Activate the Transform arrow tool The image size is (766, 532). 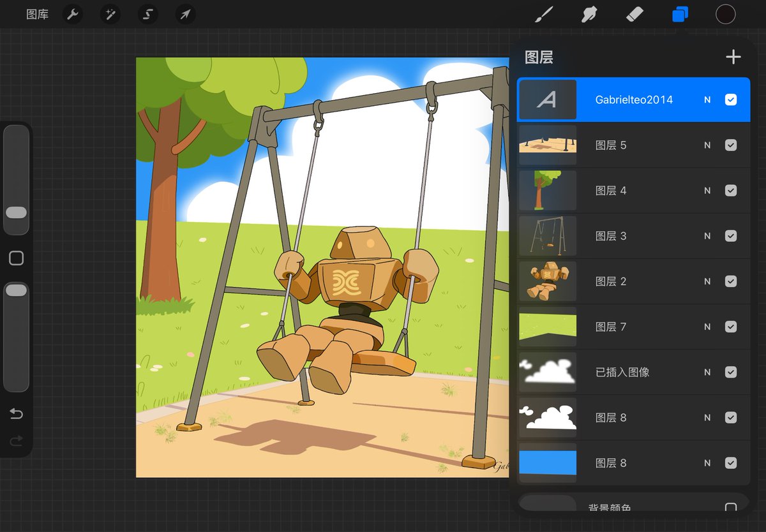click(185, 14)
